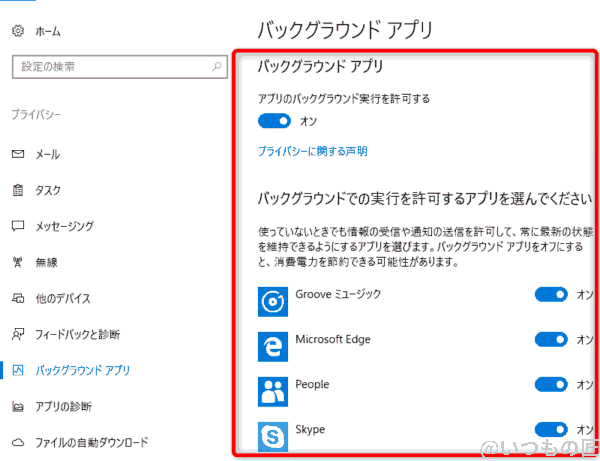Toggle Groove ミュージック background switch
The image size is (600, 461).
click(x=551, y=295)
